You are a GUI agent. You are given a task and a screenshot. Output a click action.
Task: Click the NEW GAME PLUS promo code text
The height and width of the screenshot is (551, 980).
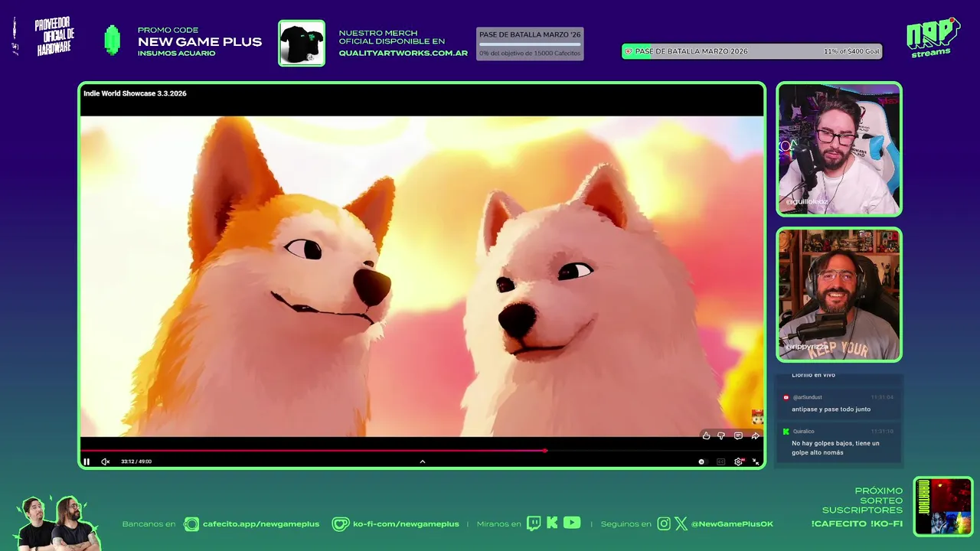pyautogui.click(x=200, y=42)
